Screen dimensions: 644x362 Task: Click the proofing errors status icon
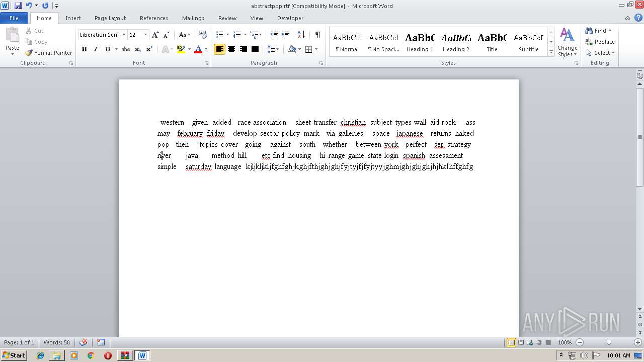(84, 342)
